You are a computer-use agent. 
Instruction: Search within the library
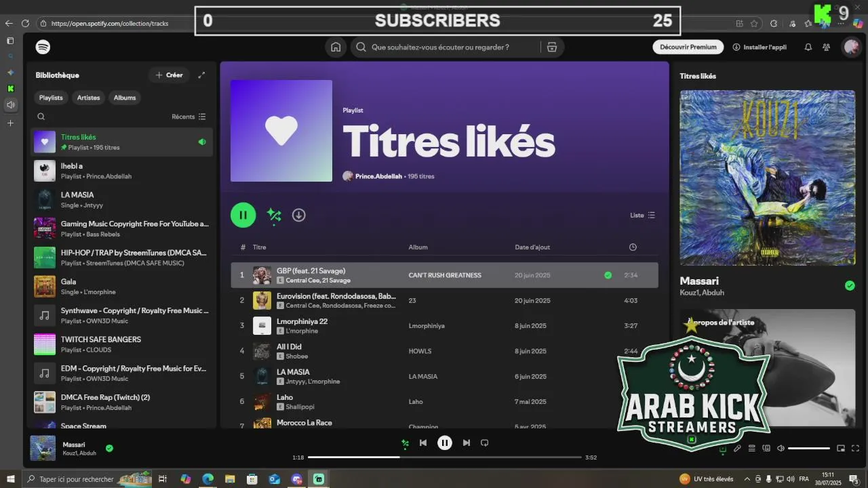[x=41, y=117]
